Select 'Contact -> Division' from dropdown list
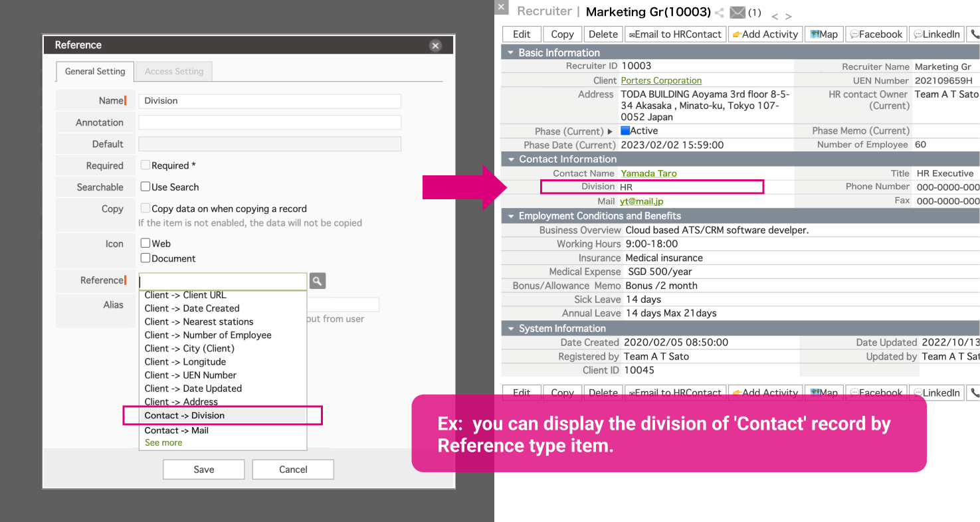 tap(185, 416)
